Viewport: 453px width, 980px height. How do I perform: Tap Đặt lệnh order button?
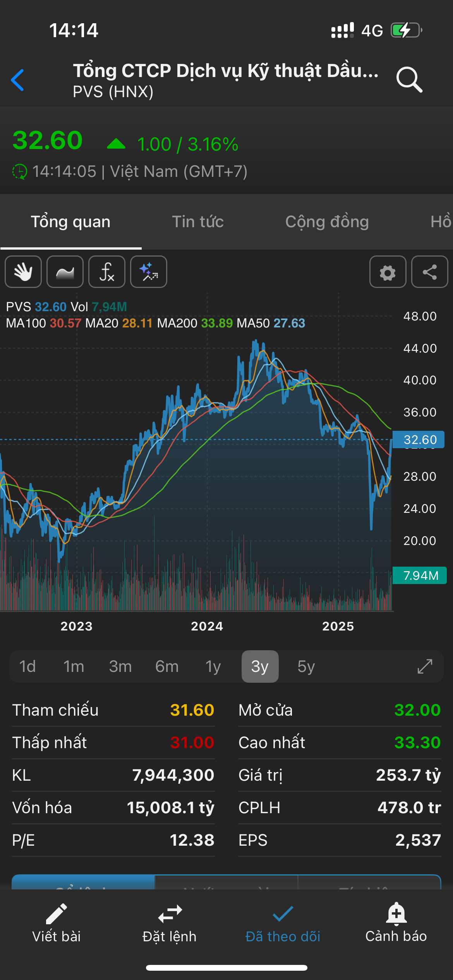point(170,923)
